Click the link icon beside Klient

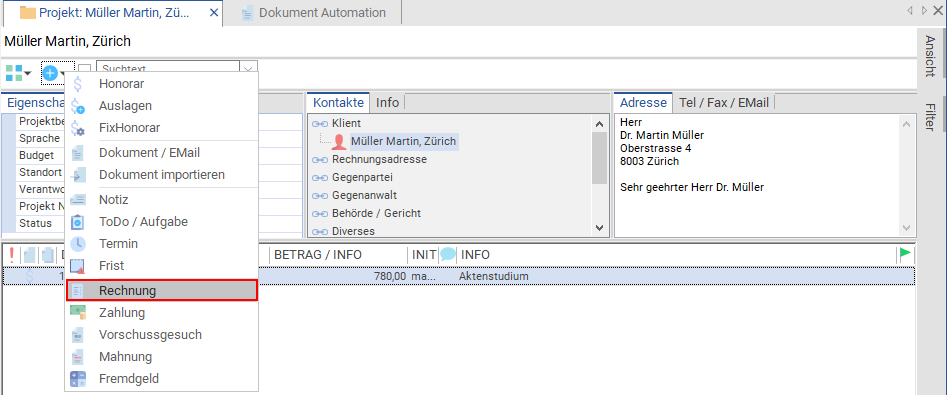(x=319, y=123)
